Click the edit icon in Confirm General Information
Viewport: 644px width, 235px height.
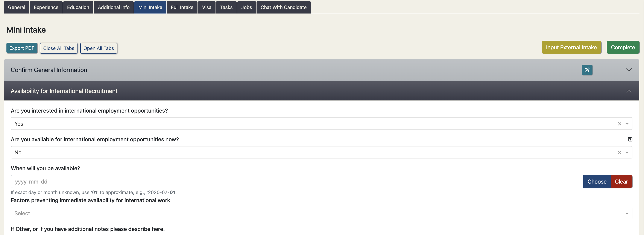tap(587, 70)
